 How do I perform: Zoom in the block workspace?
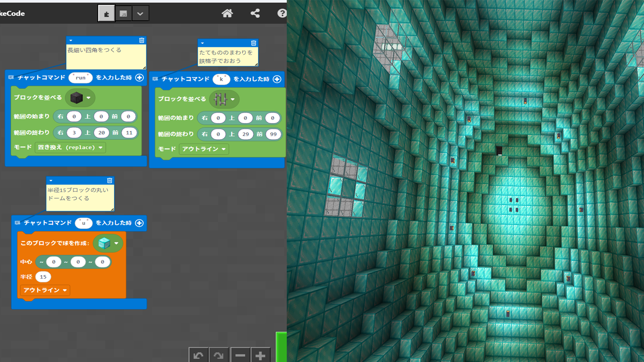(x=260, y=355)
